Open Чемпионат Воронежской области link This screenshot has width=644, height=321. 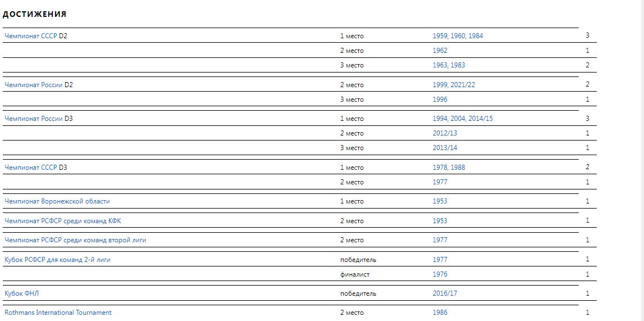click(x=57, y=201)
